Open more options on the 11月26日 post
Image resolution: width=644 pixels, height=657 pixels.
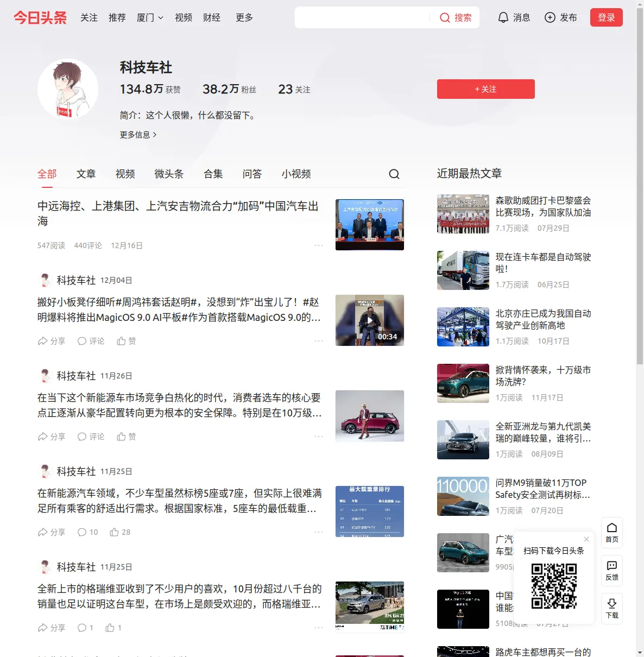click(319, 437)
